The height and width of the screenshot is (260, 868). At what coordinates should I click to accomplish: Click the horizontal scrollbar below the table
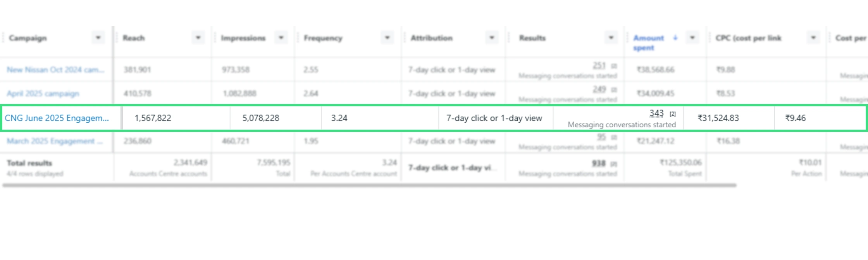click(369, 186)
